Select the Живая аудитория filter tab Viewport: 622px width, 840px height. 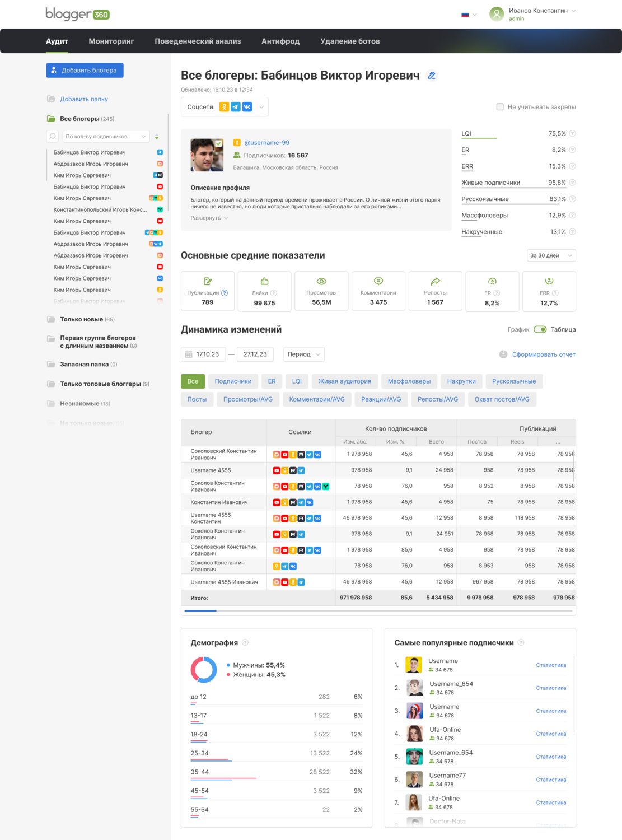click(345, 381)
